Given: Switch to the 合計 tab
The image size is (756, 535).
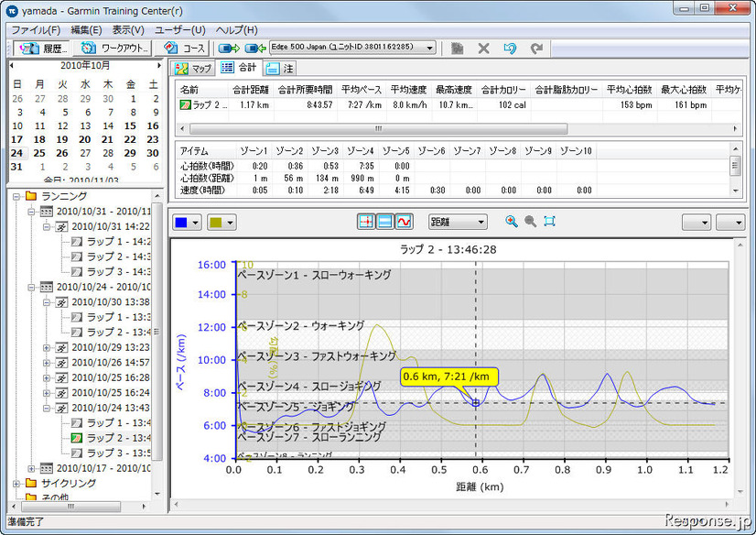Looking at the screenshot, I should pos(239,68).
